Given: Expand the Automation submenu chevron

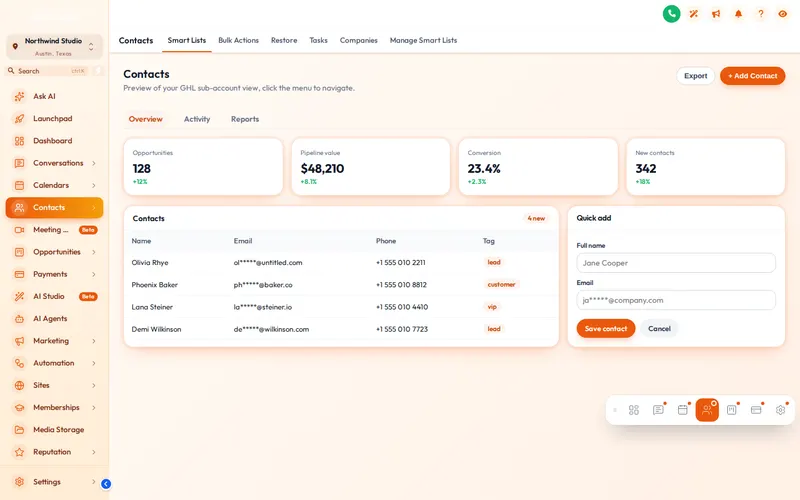Looking at the screenshot, I should (x=94, y=363).
